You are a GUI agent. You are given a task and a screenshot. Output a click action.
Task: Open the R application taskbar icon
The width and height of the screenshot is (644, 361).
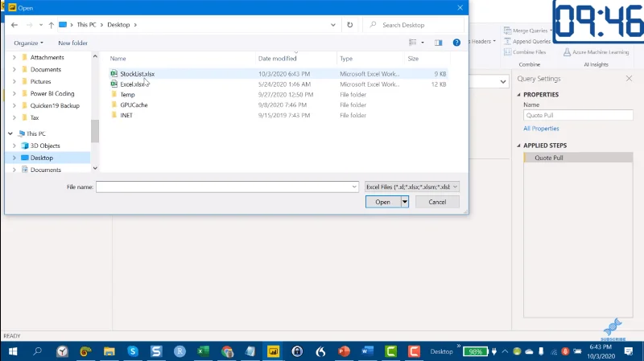180,351
